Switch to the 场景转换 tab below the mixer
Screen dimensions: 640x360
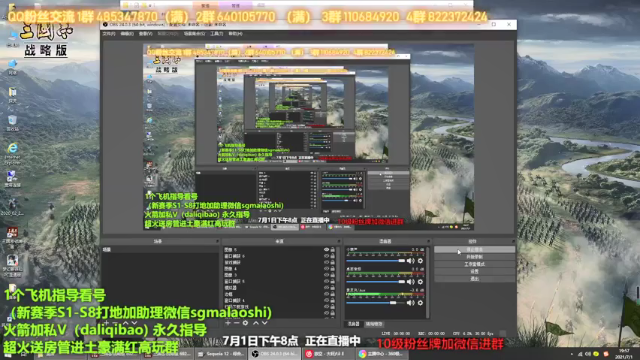pyautogui.click(x=374, y=324)
